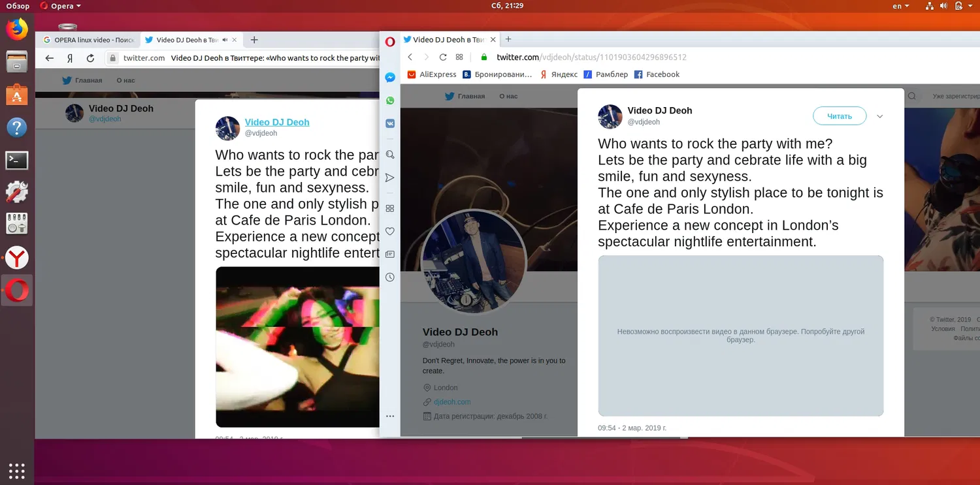Reload the page in the Yandex browser
Screen dimensions: 980x485
(x=90, y=58)
